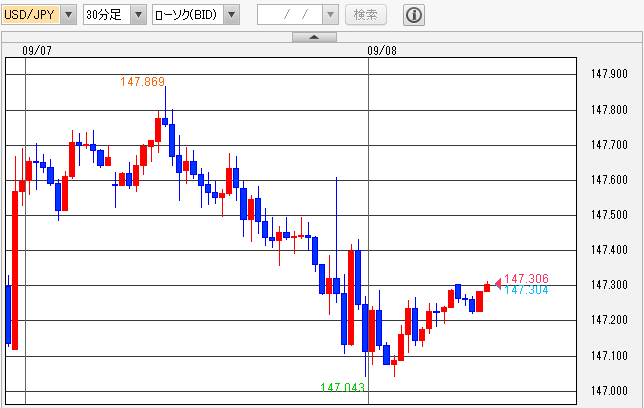The width and height of the screenshot is (644, 408).
Task: Click the 147.869 high price label
Action: [x=143, y=82]
